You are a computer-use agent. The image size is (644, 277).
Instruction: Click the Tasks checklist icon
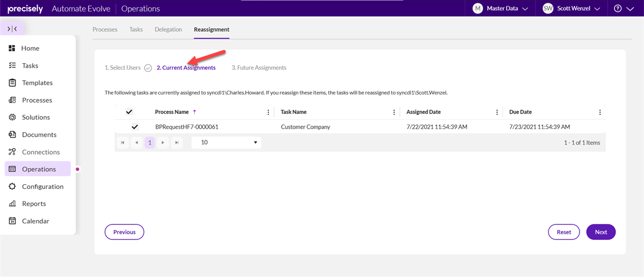[x=12, y=65]
